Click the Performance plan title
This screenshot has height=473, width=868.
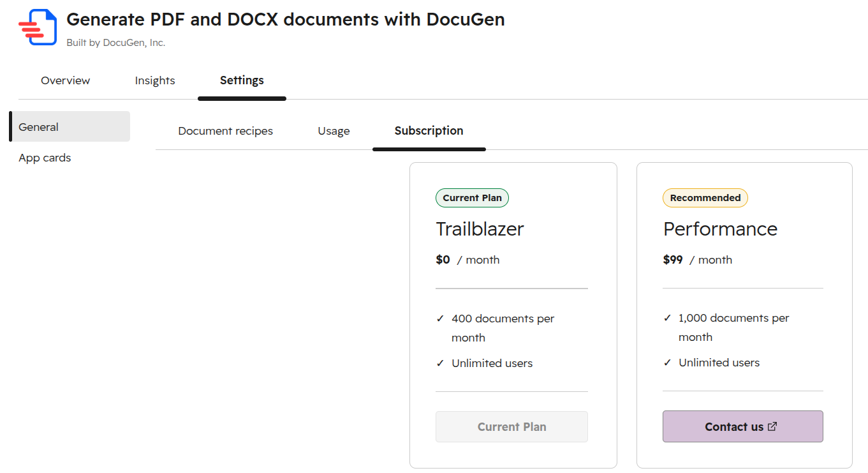coord(721,229)
